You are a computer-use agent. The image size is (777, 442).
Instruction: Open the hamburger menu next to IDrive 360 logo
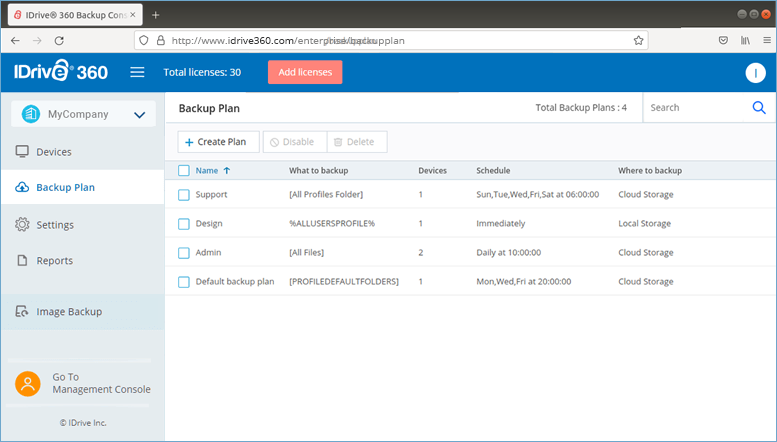click(137, 72)
